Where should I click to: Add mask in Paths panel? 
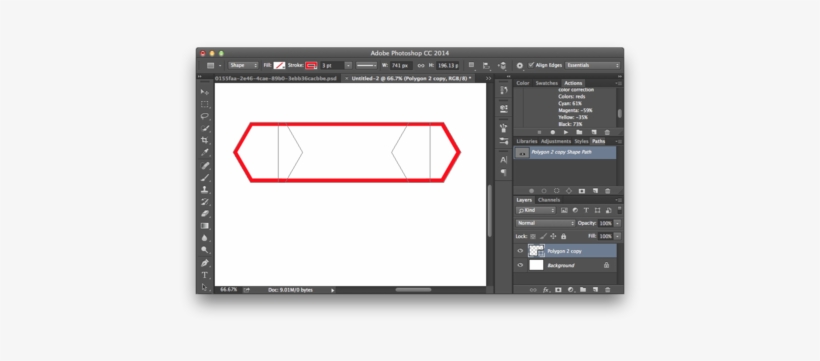pos(582,191)
